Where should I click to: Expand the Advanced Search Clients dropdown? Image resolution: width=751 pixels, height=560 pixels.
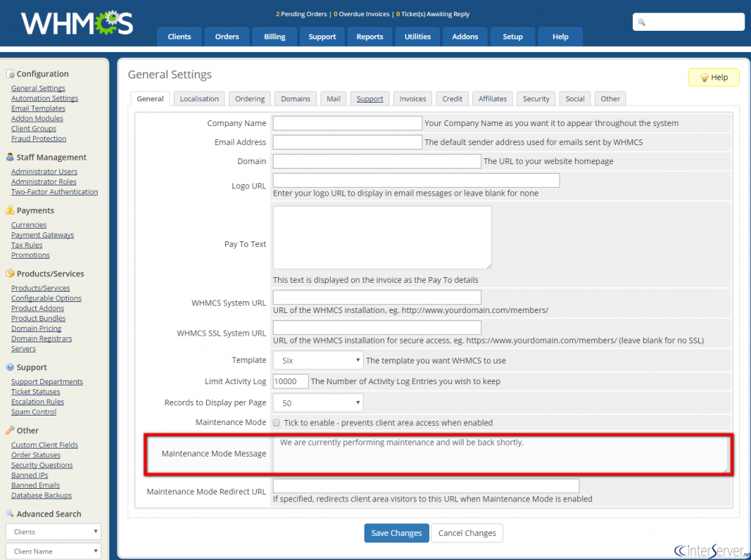click(54, 531)
